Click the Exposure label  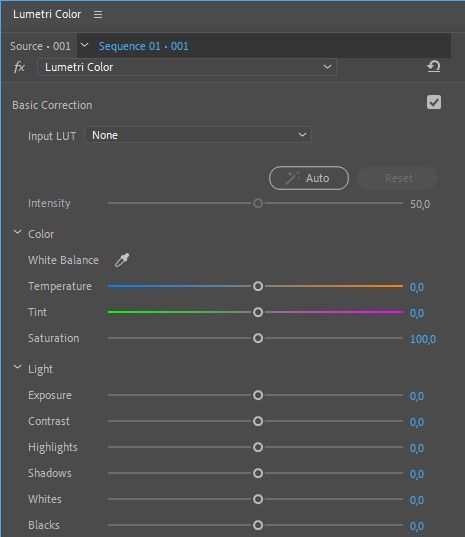coord(50,395)
